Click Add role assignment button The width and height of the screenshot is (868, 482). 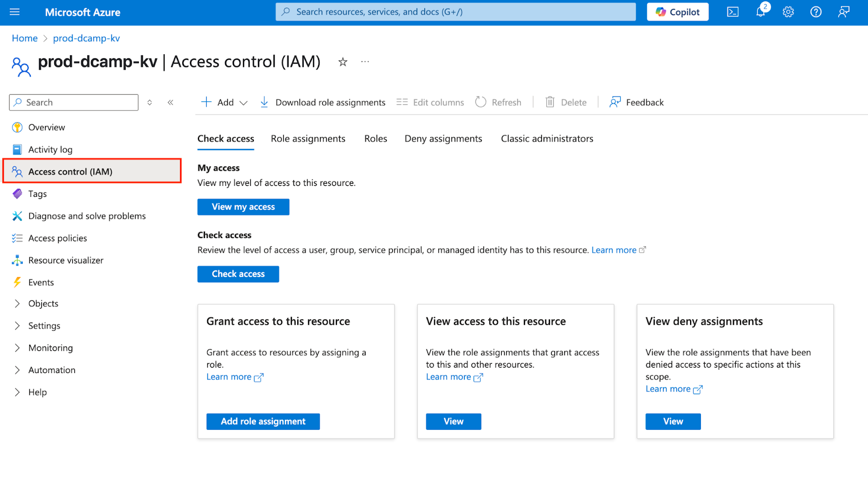(263, 422)
